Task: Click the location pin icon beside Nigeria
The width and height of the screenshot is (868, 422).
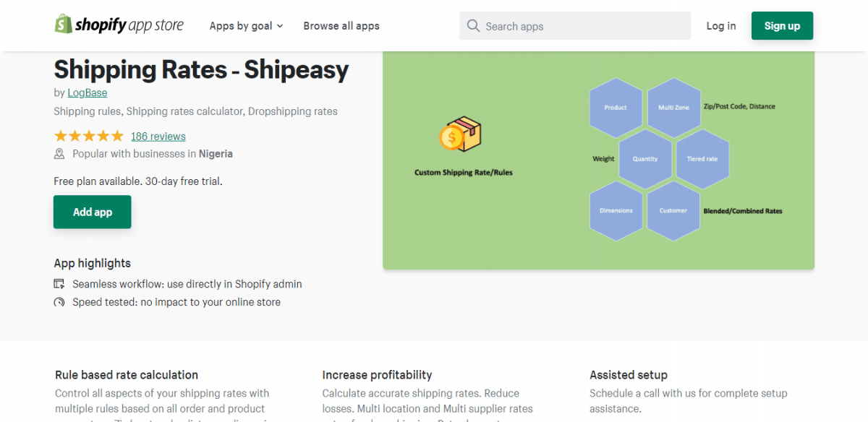Action: (x=59, y=154)
